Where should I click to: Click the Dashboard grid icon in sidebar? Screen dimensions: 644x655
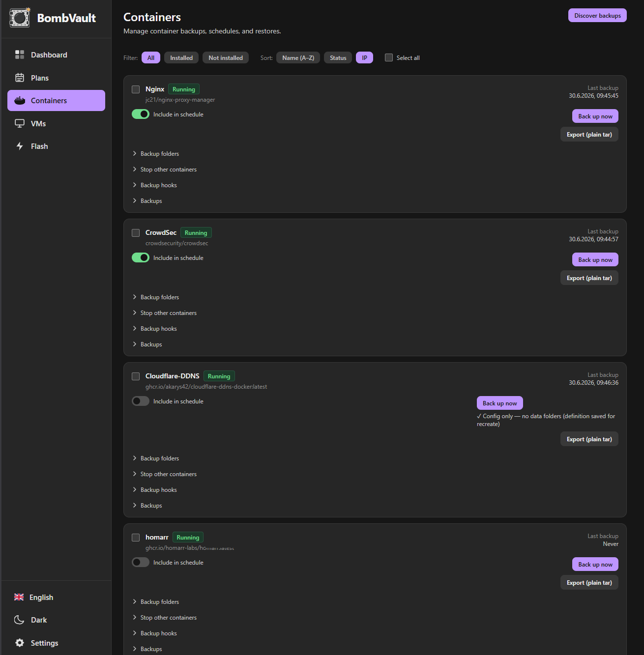(20, 55)
